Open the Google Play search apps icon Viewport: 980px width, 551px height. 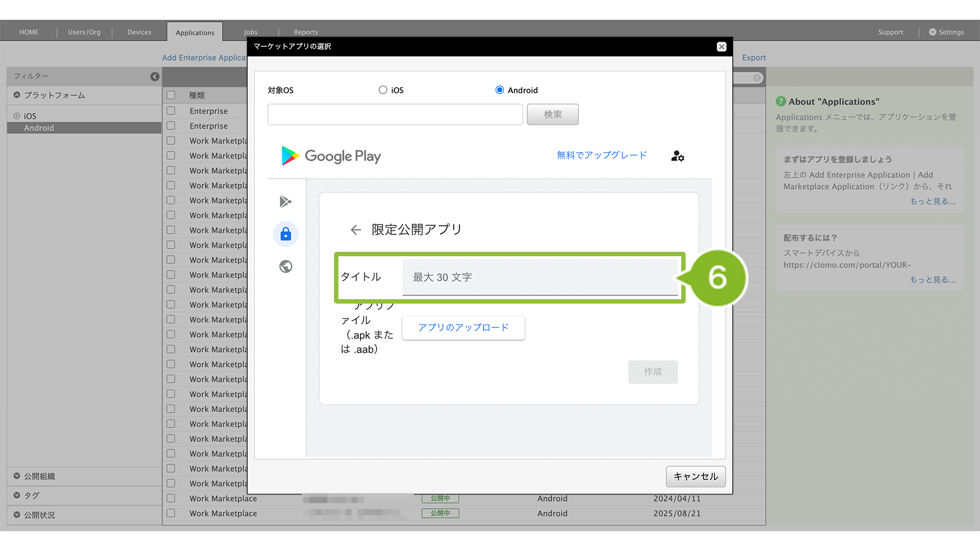[x=286, y=202]
